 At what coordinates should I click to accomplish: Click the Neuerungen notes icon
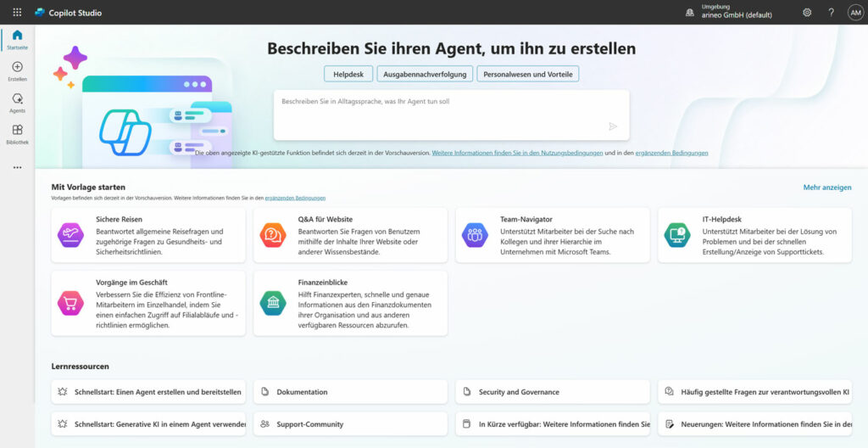pos(670,424)
